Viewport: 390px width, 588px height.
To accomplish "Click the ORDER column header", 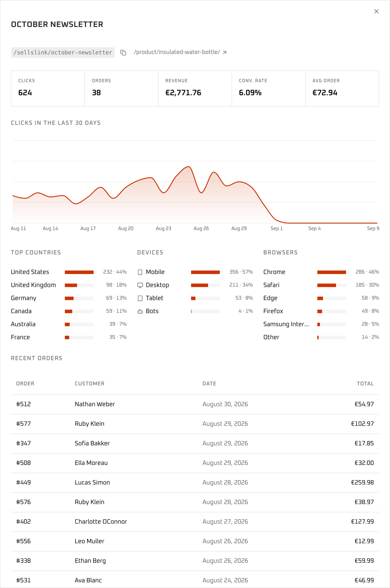I will [x=25, y=384].
